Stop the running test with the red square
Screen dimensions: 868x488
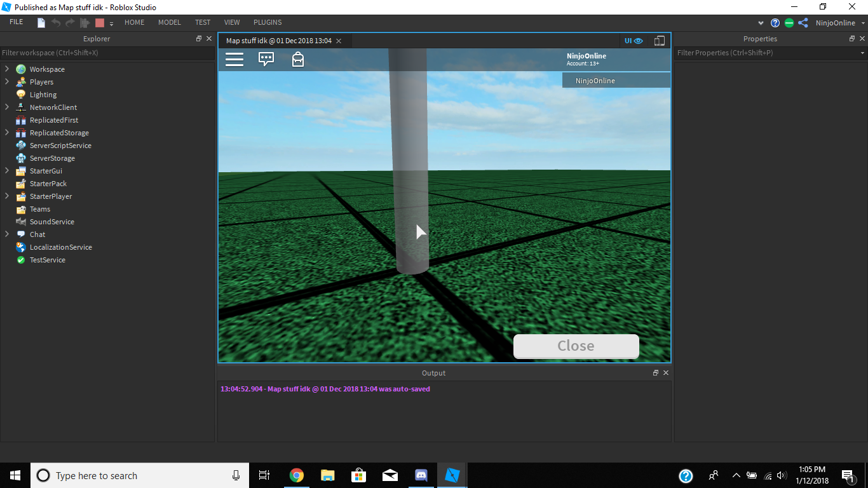point(99,23)
